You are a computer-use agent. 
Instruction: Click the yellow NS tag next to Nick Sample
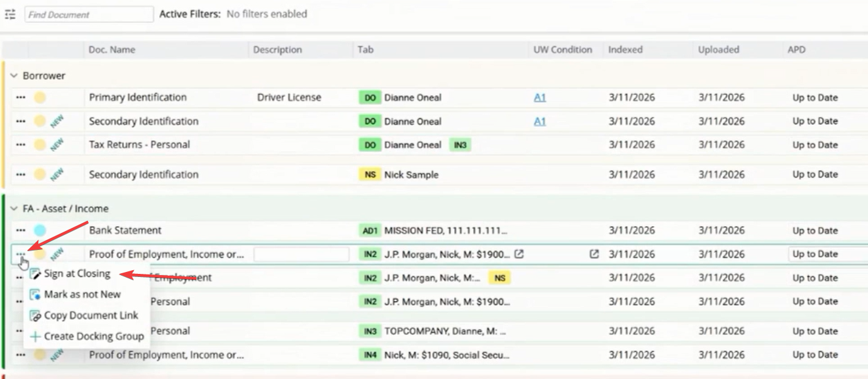click(x=370, y=174)
